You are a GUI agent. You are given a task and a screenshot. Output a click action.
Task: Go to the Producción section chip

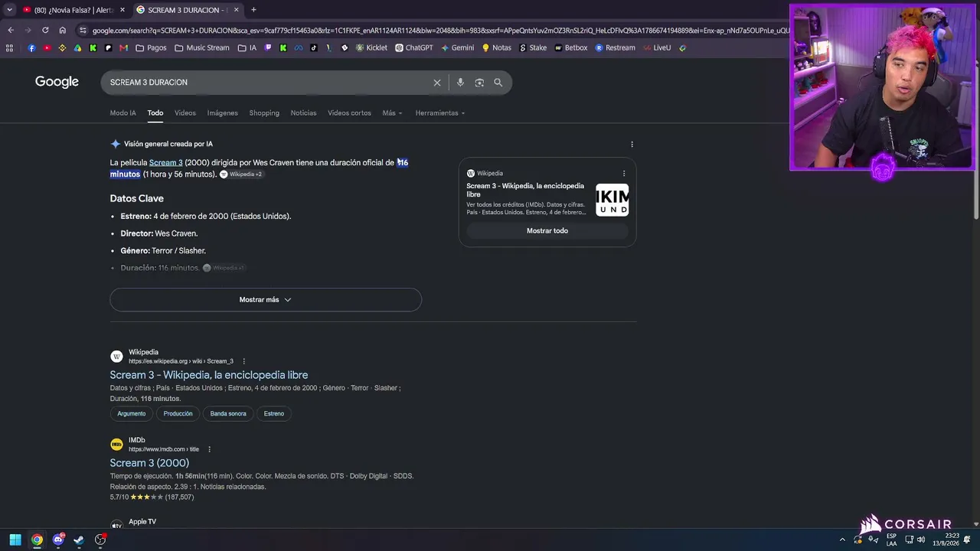(x=178, y=414)
